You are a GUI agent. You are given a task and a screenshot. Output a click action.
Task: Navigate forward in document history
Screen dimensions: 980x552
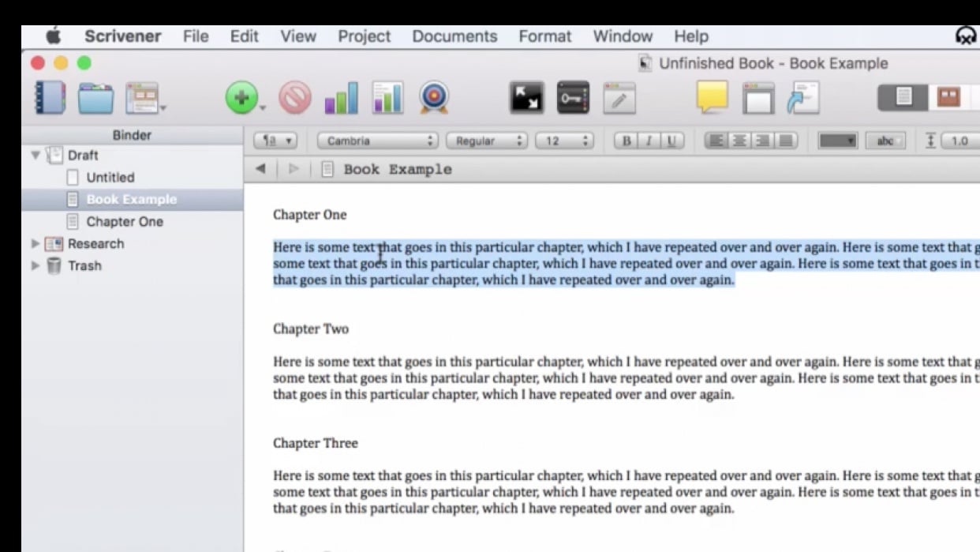coord(294,168)
